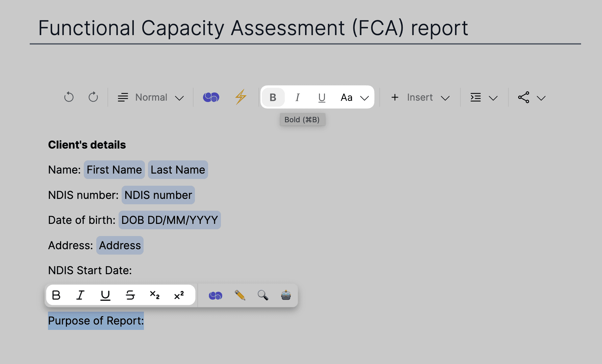
Task: Open the Insert menu
Action: (x=420, y=97)
